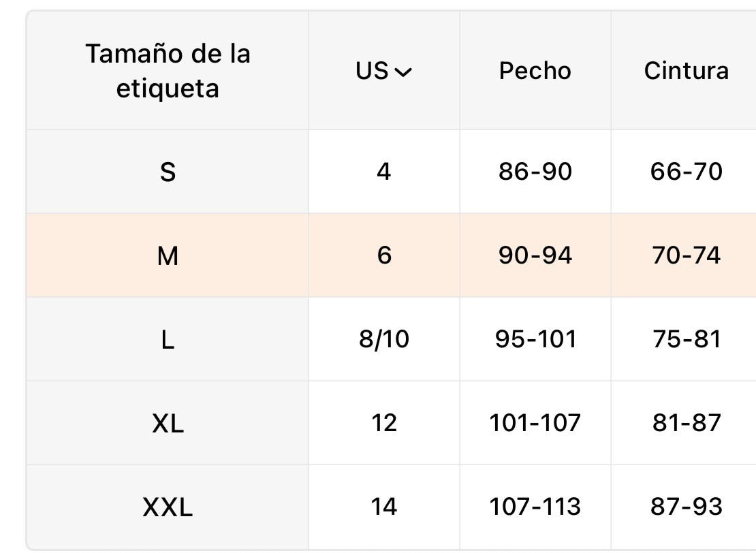Select the Pecho column header

(x=535, y=71)
